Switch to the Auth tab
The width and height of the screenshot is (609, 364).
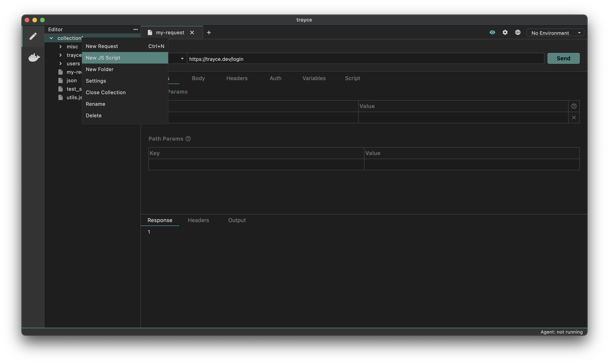(275, 78)
